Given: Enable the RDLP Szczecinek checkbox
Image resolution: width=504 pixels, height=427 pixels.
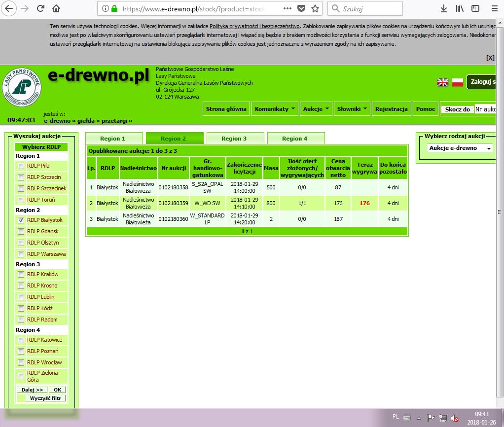Looking at the screenshot, I should pyautogui.click(x=21, y=188).
